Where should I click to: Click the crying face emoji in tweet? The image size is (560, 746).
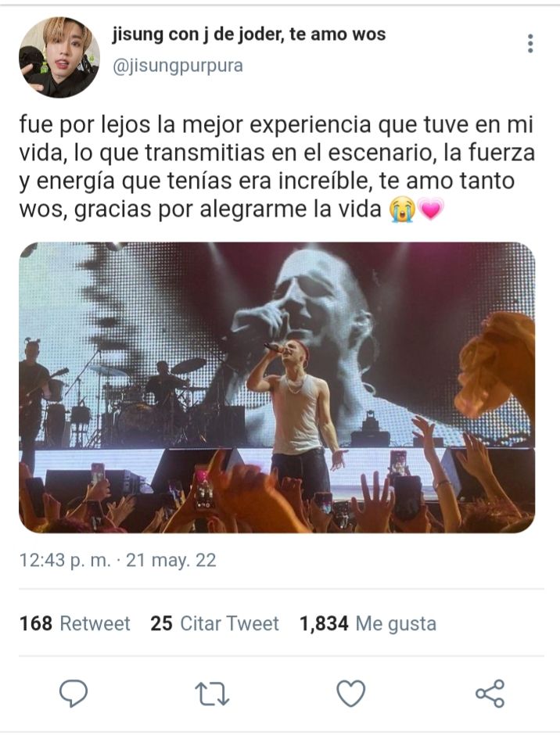tap(402, 210)
